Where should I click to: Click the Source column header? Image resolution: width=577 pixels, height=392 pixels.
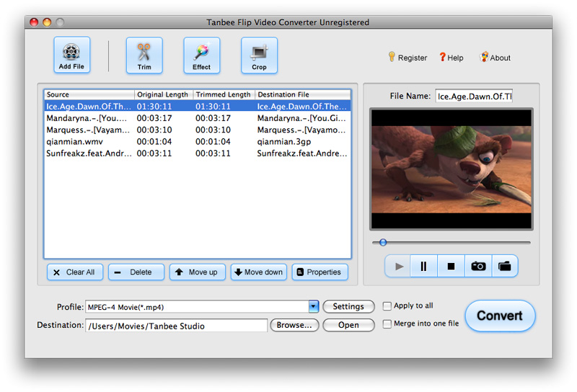(89, 94)
